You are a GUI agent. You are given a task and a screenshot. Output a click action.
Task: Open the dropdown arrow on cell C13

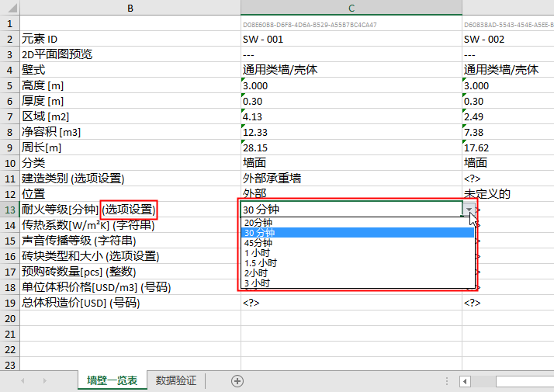(x=469, y=210)
